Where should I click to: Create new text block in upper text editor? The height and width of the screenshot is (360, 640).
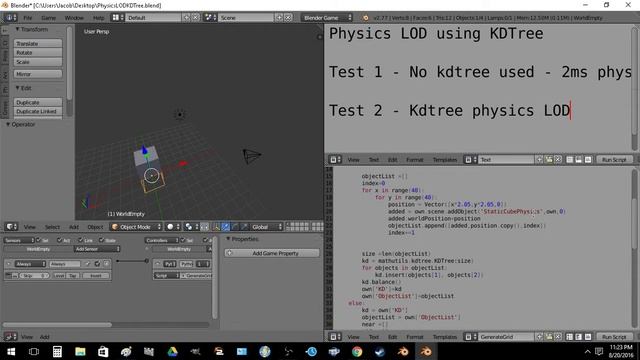coord(540,160)
